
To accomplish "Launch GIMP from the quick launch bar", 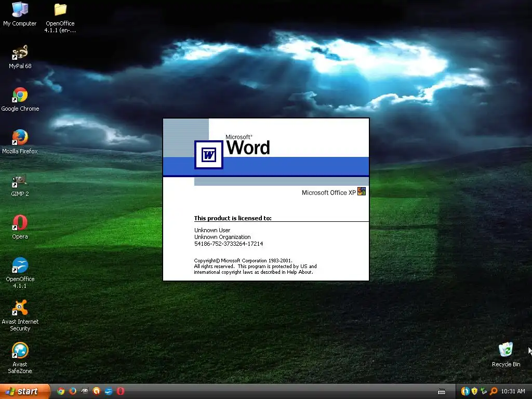I will click(x=85, y=391).
